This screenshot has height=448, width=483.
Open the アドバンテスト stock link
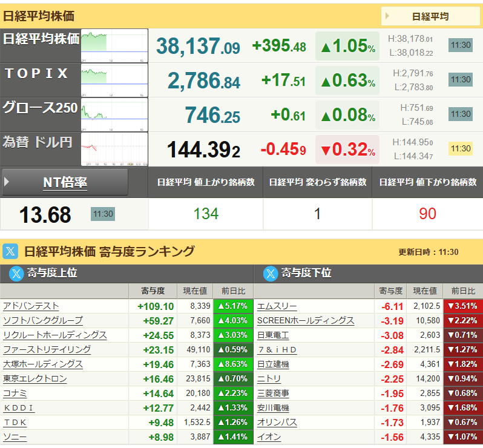click(31, 306)
